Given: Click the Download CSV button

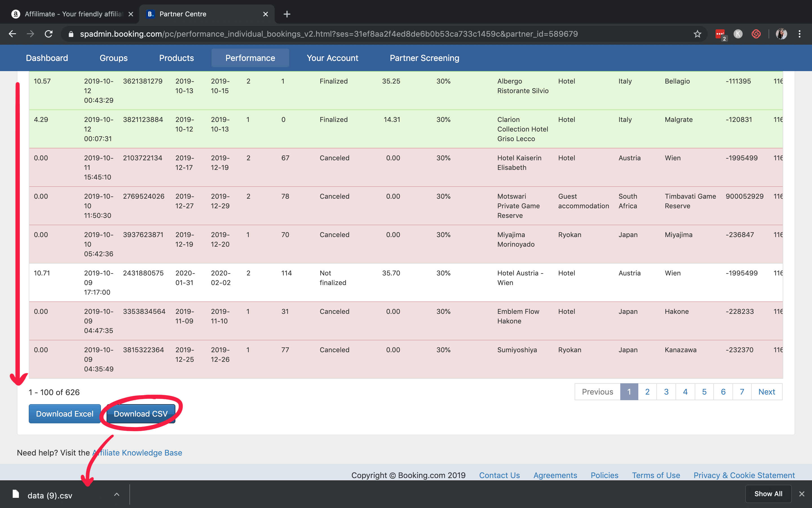Looking at the screenshot, I should click(x=141, y=413).
